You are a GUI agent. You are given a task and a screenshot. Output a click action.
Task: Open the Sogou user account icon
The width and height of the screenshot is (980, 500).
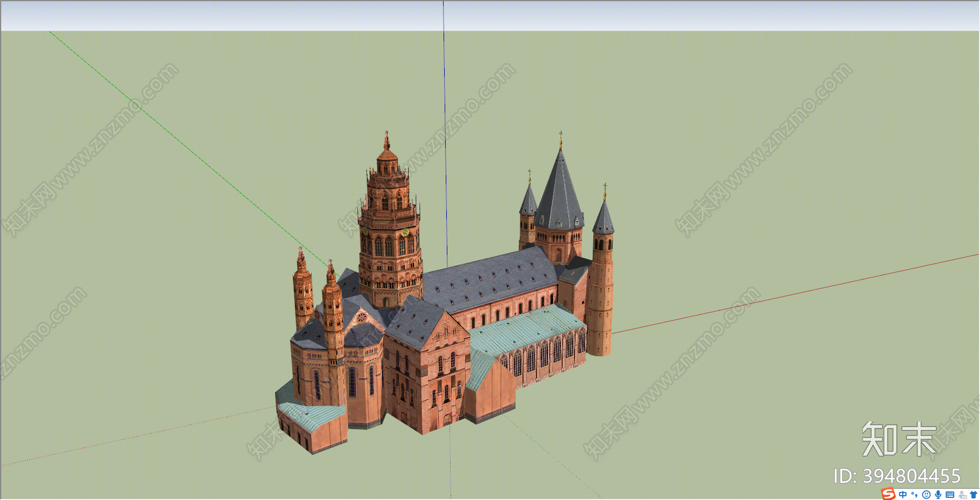pos(963,495)
